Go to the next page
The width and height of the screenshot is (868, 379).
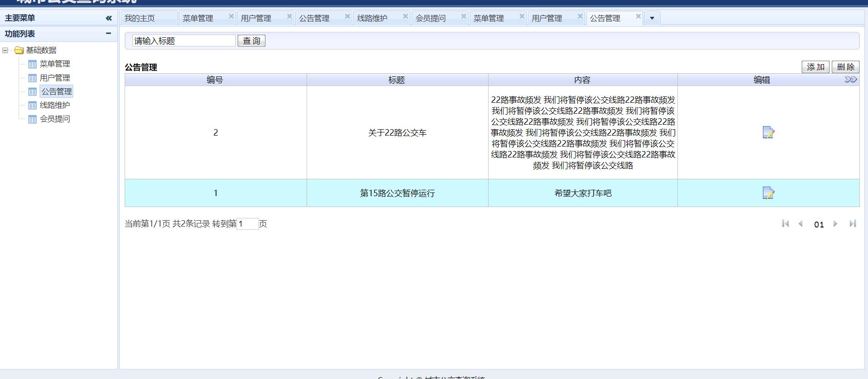point(835,223)
